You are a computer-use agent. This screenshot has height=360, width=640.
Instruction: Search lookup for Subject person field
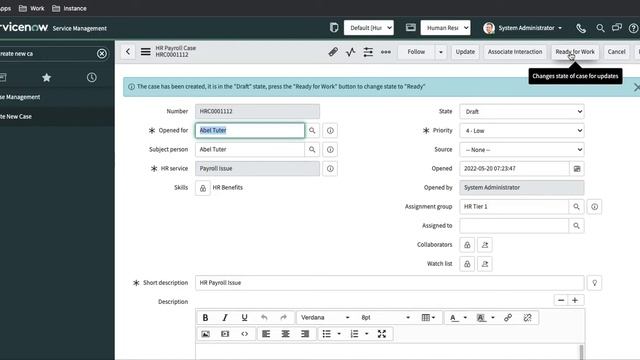312,149
